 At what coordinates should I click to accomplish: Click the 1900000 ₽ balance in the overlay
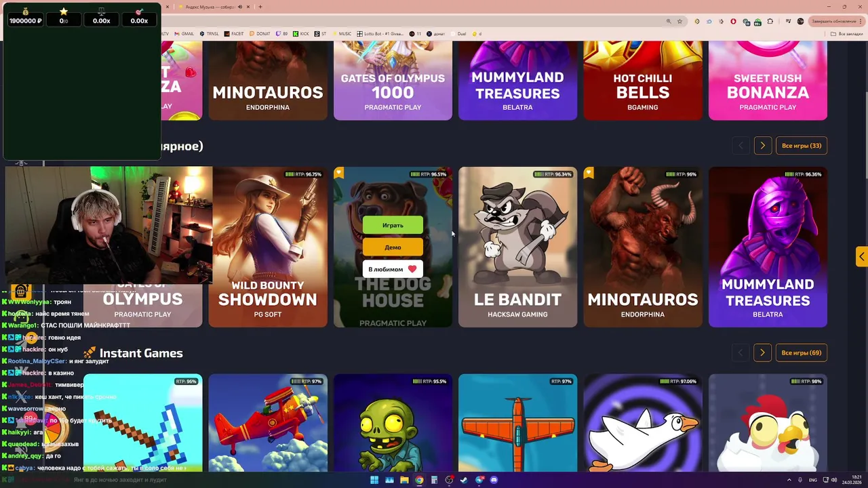[x=26, y=21]
